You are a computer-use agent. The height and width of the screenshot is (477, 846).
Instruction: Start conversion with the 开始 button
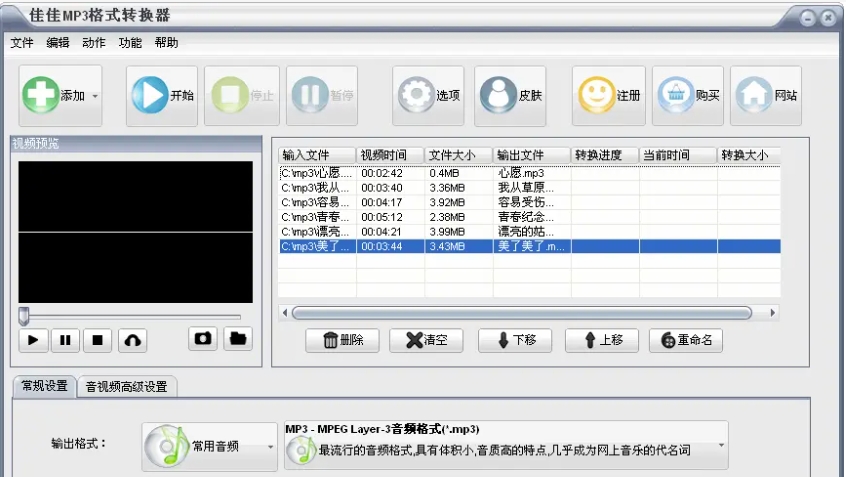162,96
